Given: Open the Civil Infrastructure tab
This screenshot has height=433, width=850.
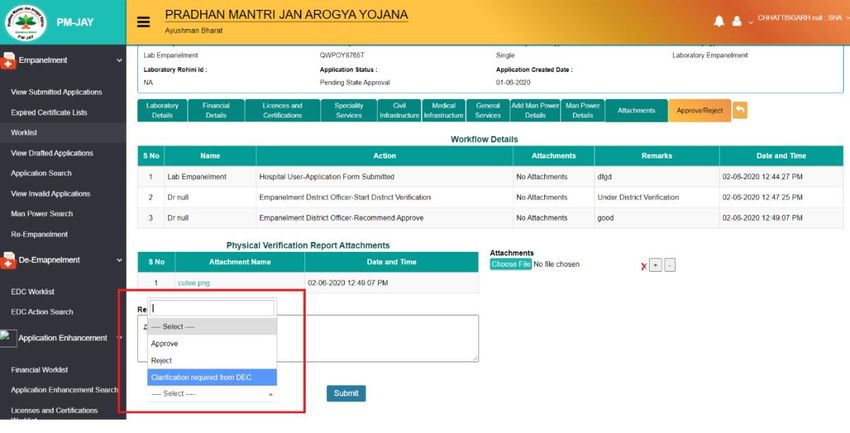Looking at the screenshot, I should click(399, 111).
